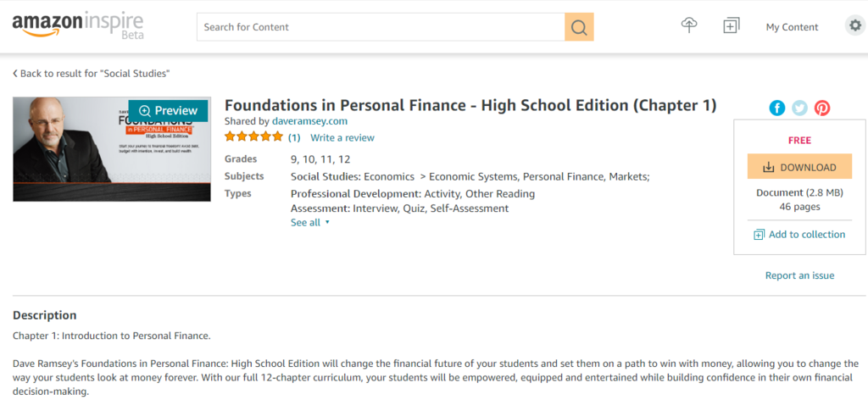Click Report an issue
868x400 pixels.
(x=799, y=275)
